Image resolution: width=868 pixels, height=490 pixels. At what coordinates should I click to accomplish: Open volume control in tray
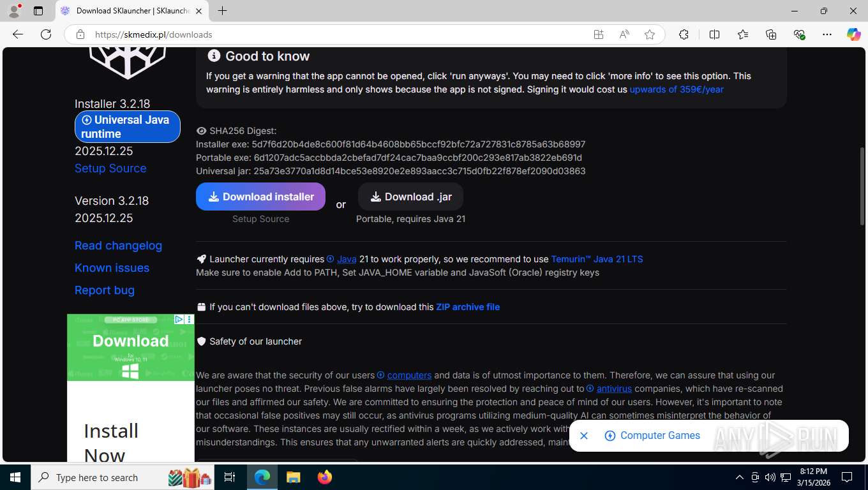pos(770,477)
